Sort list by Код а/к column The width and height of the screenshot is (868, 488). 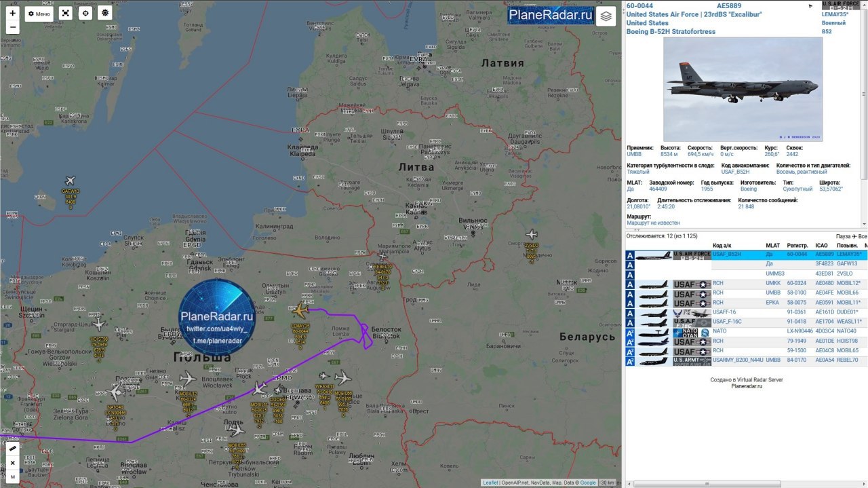click(x=722, y=245)
